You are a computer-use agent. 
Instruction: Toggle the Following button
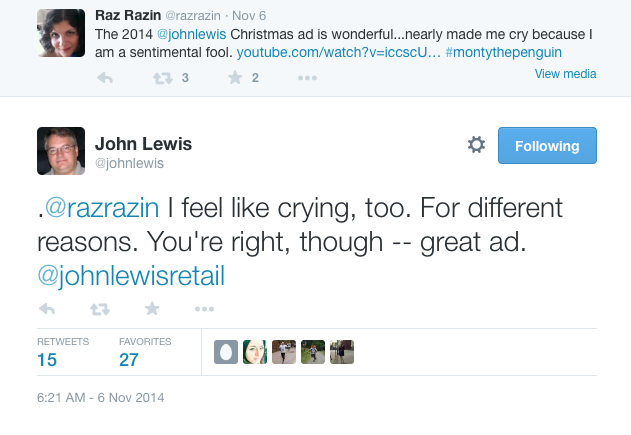tap(547, 145)
